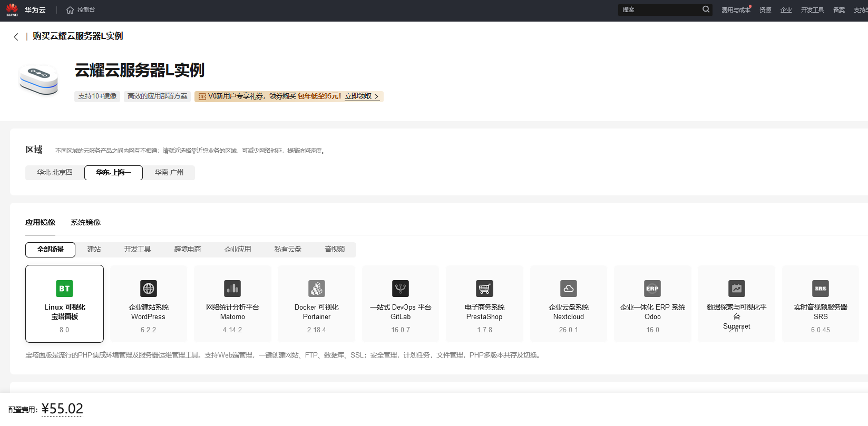
Task: Click the ¥55.02 configuration fee
Action: coord(62,409)
